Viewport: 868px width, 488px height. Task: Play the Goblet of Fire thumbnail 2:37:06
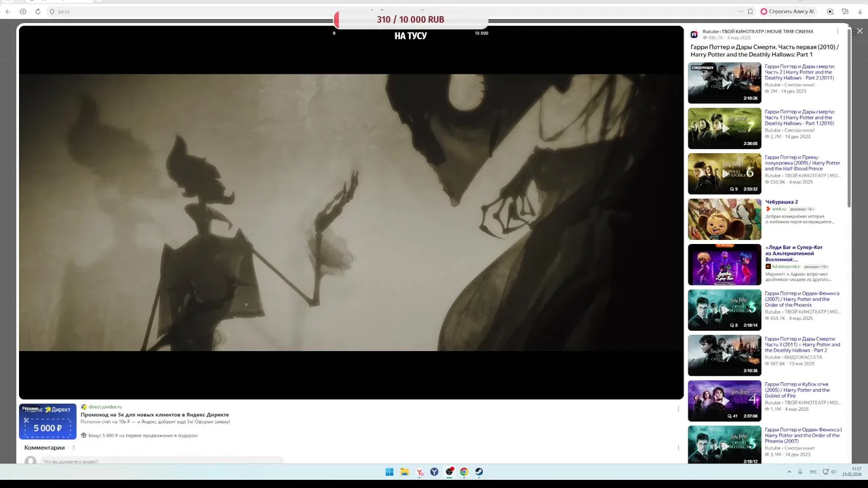pyautogui.click(x=724, y=401)
